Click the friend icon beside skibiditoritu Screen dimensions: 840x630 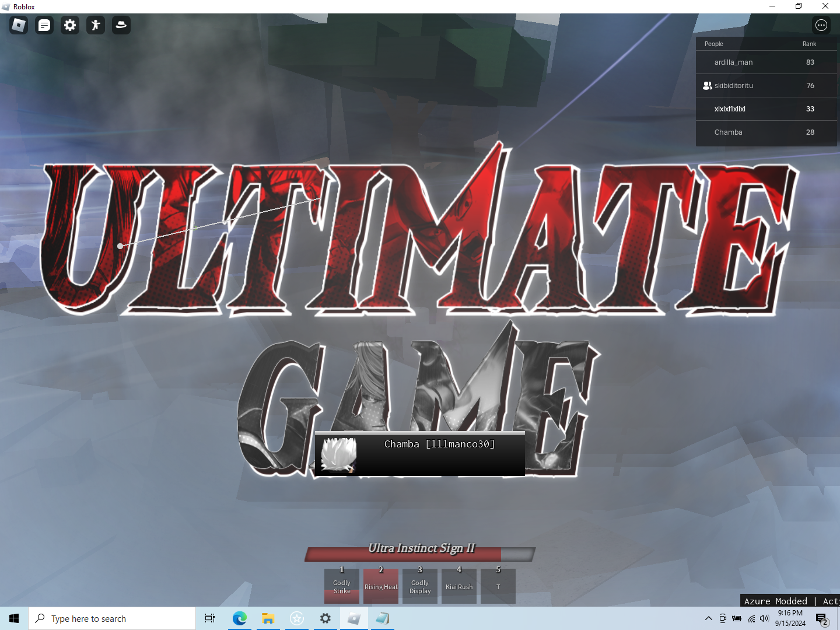(707, 85)
